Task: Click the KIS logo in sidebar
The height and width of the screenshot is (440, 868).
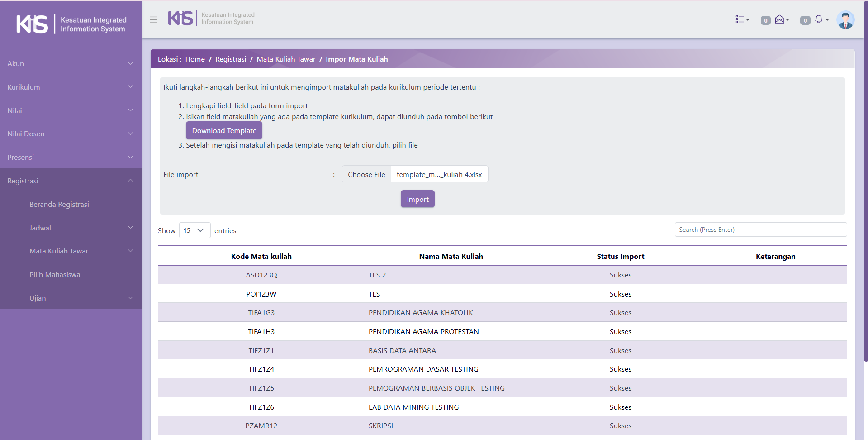Action: tap(32, 24)
